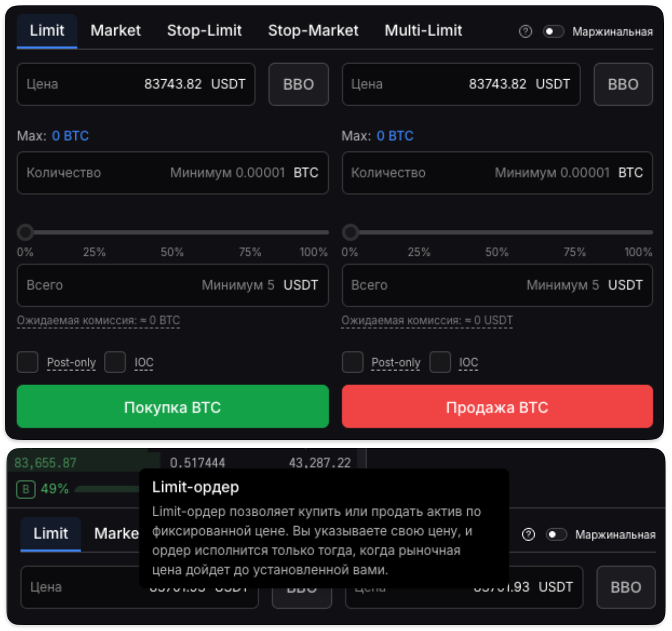Image resolution: width=672 pixels, height=631 pixels.
Task: Tick the IOC checkbox above the Покупка BTC button
Action: tap(115, 362)
